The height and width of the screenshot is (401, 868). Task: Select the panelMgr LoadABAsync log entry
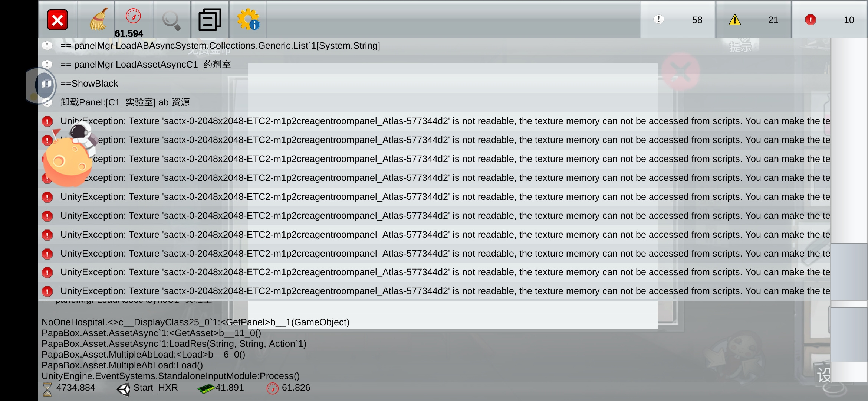434,46
